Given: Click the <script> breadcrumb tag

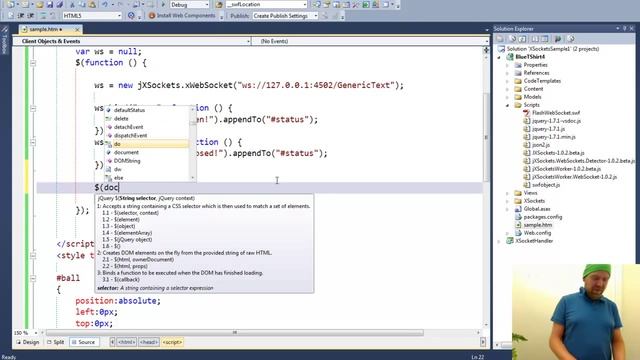Looking at the screenshot, I should pos(172,342).
